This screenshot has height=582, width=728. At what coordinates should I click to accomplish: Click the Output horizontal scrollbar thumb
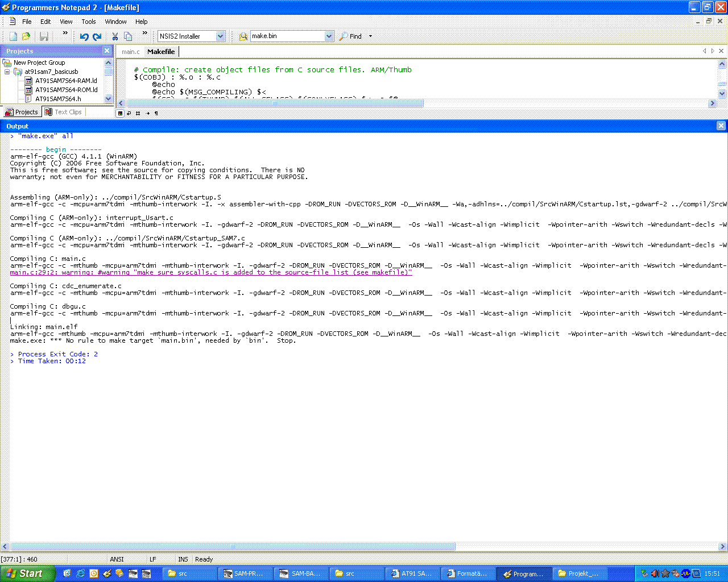[233, 546]
